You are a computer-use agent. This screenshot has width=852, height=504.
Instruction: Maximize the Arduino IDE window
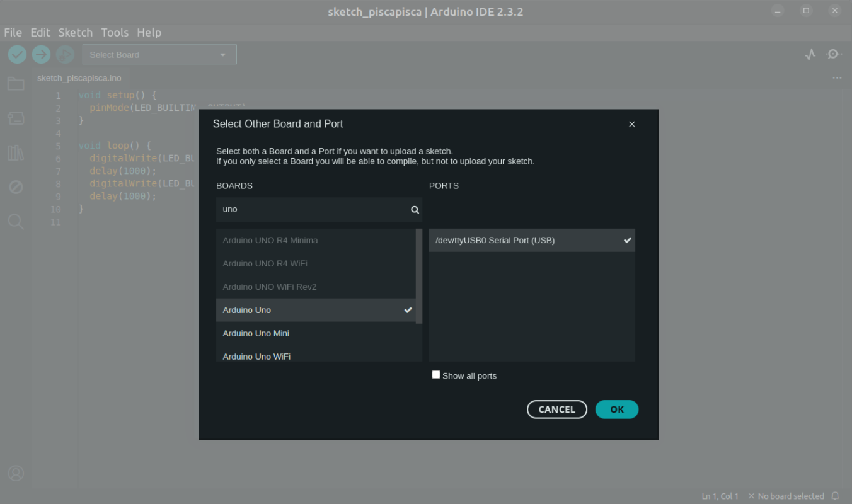(x=806, y=11)
